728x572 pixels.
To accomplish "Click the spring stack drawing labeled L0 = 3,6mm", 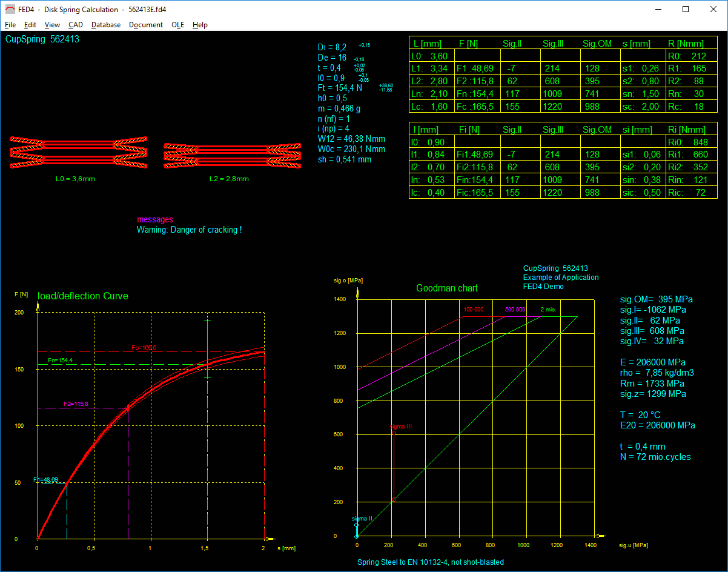I will [78, 152].
